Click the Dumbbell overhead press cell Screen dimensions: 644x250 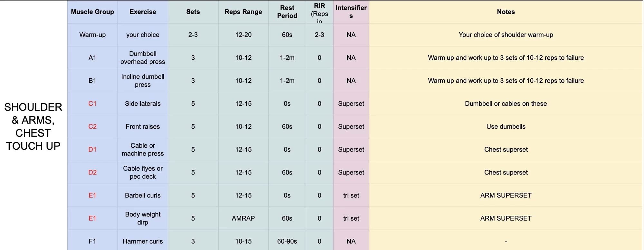coord(143,58)
